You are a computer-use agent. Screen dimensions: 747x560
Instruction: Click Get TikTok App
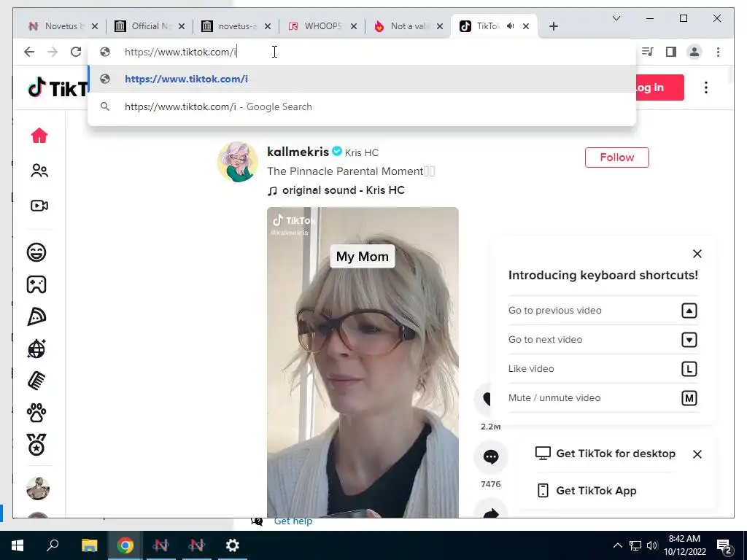coord(587,491)
